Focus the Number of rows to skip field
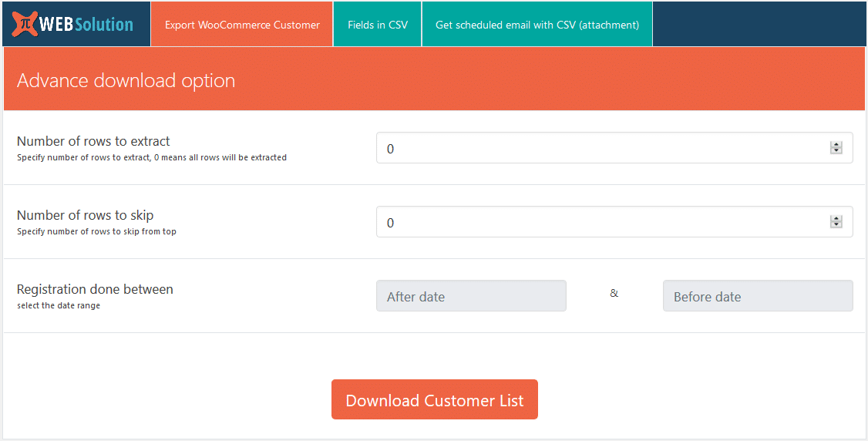The height and width of the screenshot is (441, 868). pos(601,222)
